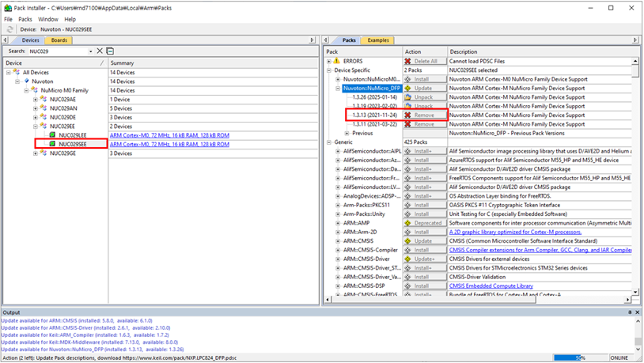Remove pack version 1.3.11 (2021-03-22)
Screen dimensions: 644x363
pyautogui.click(x=425, y=124)
